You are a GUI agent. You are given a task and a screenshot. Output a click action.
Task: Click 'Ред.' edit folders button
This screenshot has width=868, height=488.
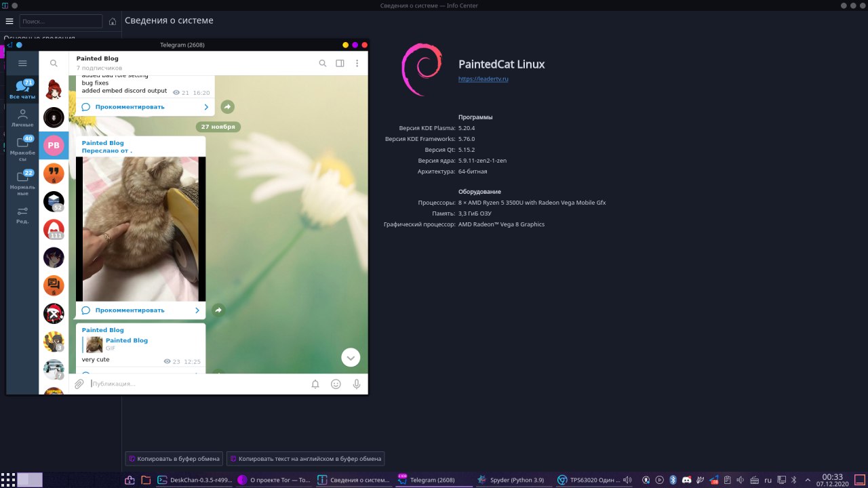click(x=22, y=215)
